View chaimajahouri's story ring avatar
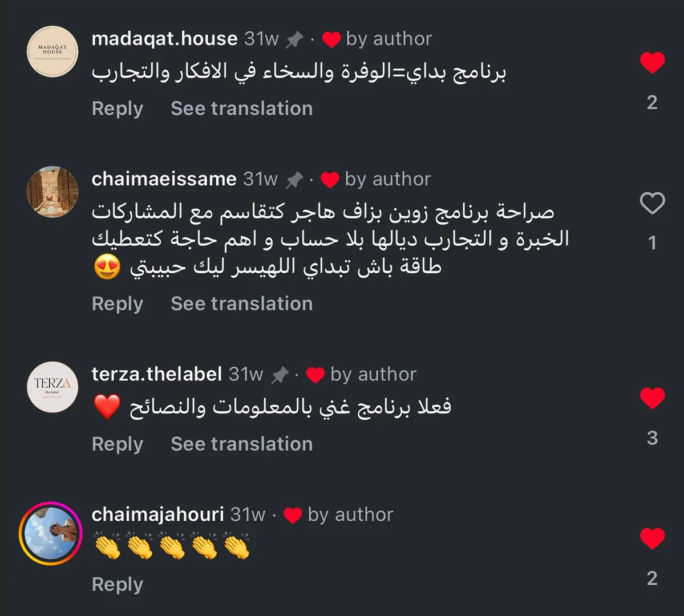 pos(51,533)
